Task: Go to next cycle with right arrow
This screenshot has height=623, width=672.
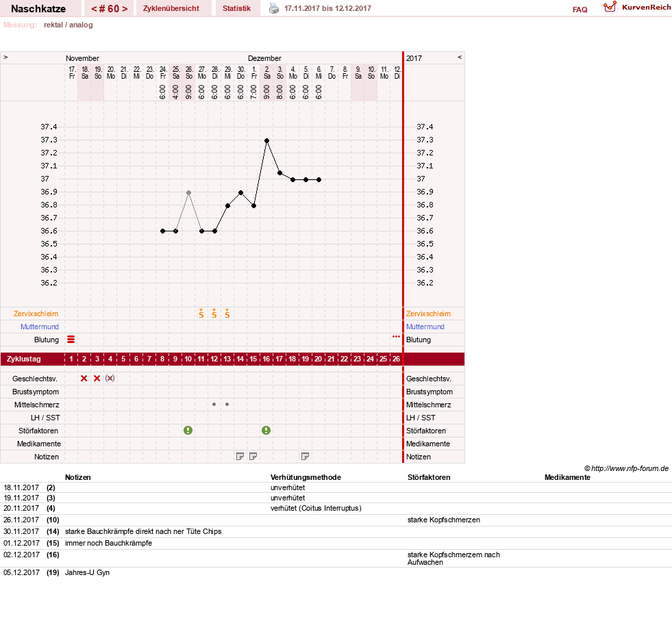Action: [x=125, y=9]
